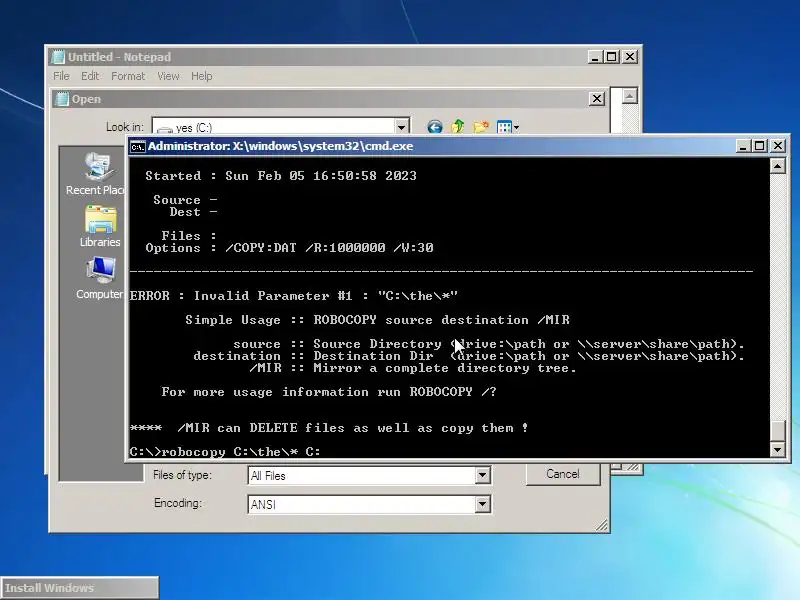Screen dimensions: 800x600
Task: Expand the Look in drive dropdown
Action: [402, 127]
